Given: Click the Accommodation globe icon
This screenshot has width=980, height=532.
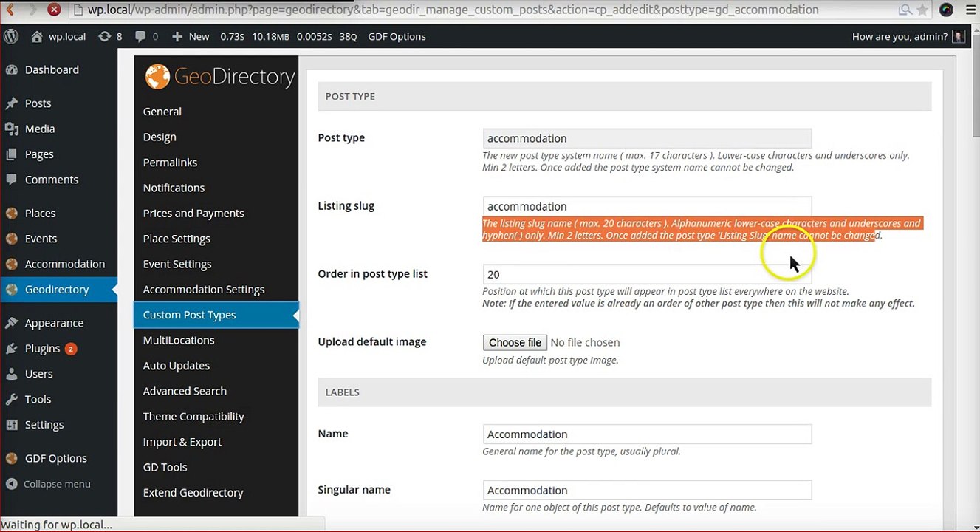Looking at the screenshot, I should [12, 264].
